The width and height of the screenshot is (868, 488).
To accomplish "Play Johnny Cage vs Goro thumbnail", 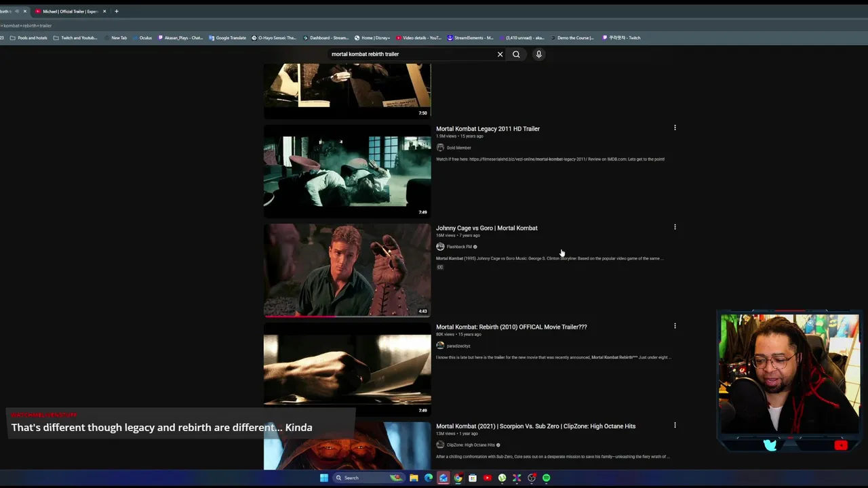I will click(x=347, y=270).
